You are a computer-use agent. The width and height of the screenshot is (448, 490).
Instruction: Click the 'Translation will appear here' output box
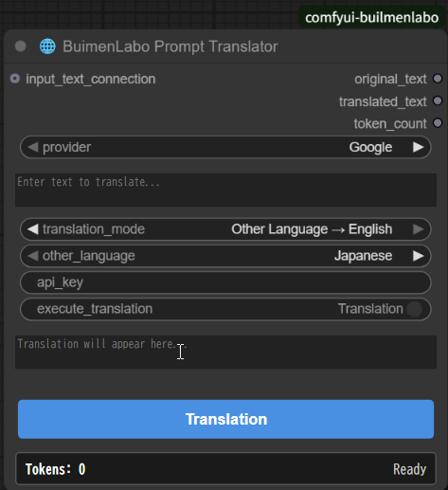coord(225,352)
